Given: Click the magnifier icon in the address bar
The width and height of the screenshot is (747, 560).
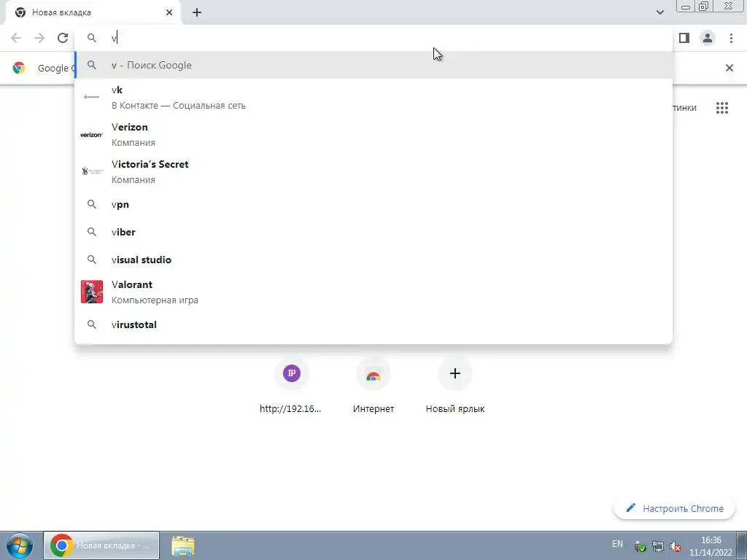Looking at the screenshot, I should pyautogui.click(x=92, y=38).
